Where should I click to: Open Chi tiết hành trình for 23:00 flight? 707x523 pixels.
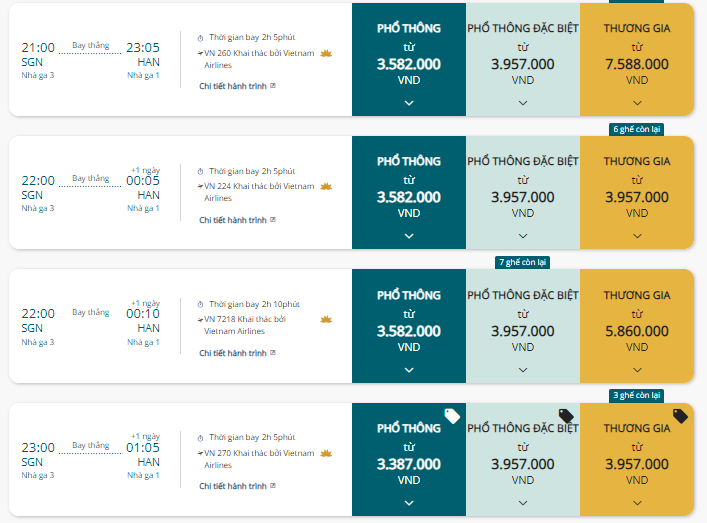pos(233,486)
